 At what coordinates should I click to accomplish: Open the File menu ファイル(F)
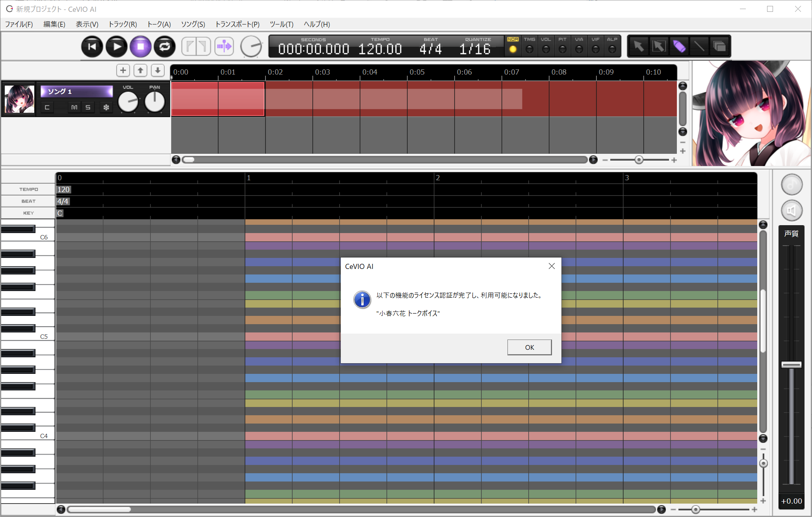click(19, 24)
